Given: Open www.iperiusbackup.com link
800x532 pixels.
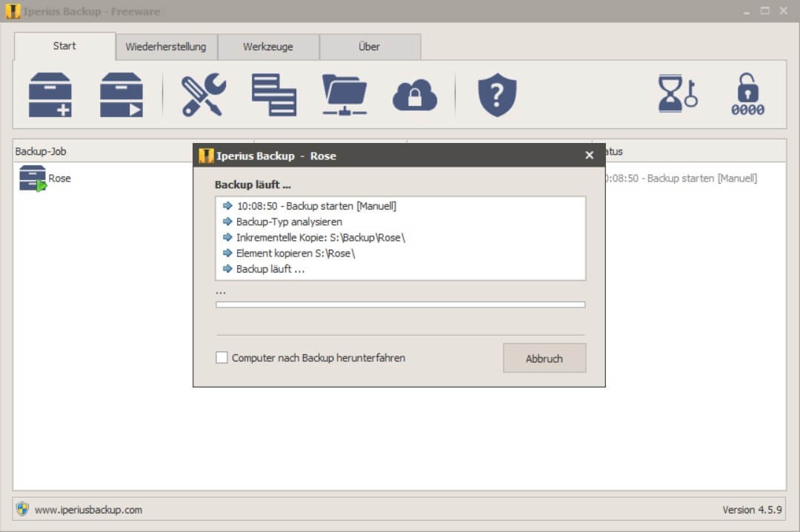Looking at the screenshot, I should click(88, 510).
